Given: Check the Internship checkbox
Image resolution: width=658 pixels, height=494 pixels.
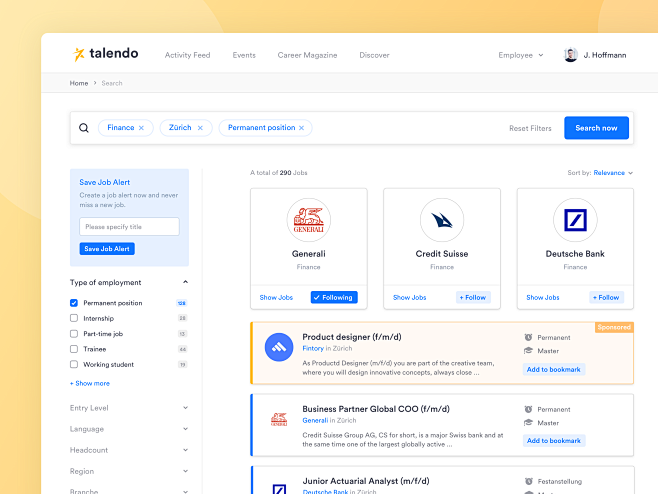Looking at the screenshot, I should [74, 318].
